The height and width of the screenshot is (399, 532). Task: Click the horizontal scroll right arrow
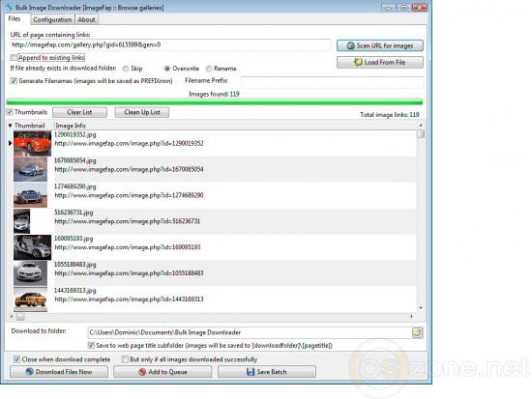tap(411, 316)
